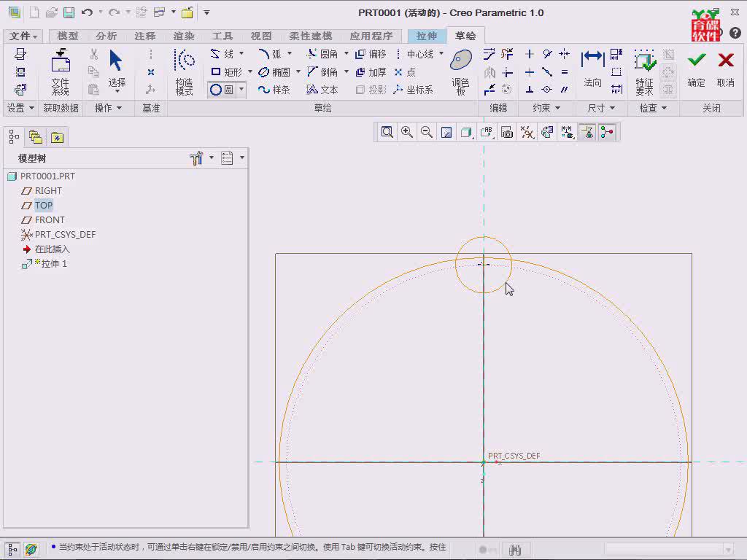Switch to the Model (模型) tab
Viewport: 747px width, 560px height.
click(68, 36)
